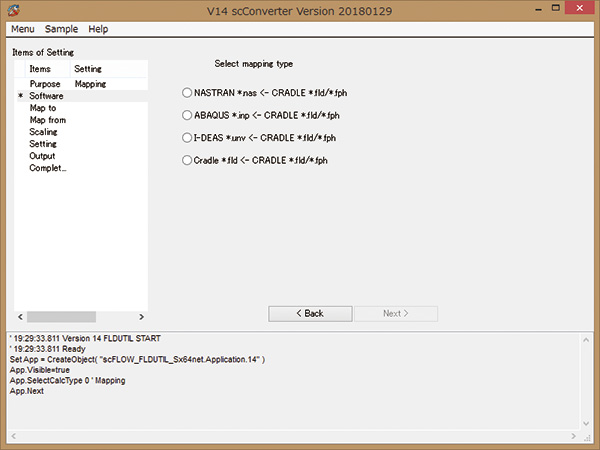Select the Scaling item
The width and height of the screenshot is (600, 450).
(x=43, y=132)
